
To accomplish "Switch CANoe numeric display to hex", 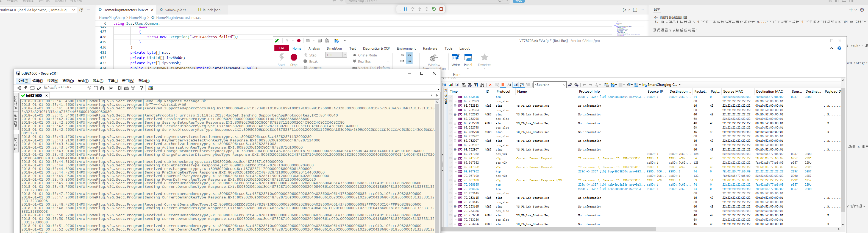I will [409, 55].
